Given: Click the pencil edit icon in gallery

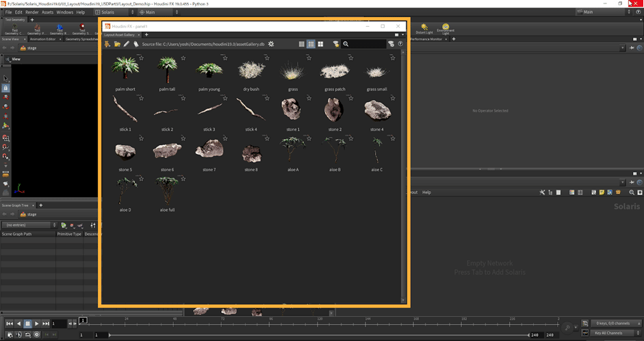Looking at the screenshot, I should [126, 44].
